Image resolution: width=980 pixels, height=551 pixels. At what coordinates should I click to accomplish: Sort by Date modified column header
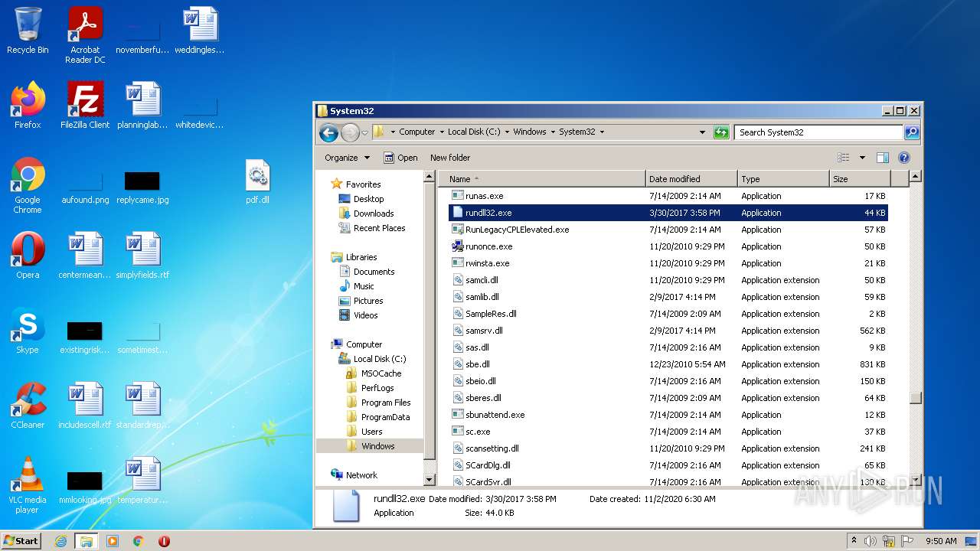coord(691,179)
